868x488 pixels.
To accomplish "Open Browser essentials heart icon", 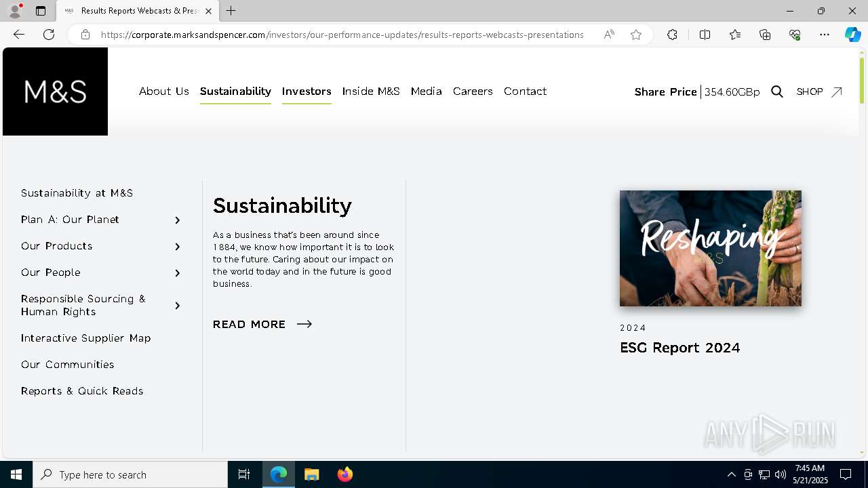I will pyautogui.click(x=795, y=35).
